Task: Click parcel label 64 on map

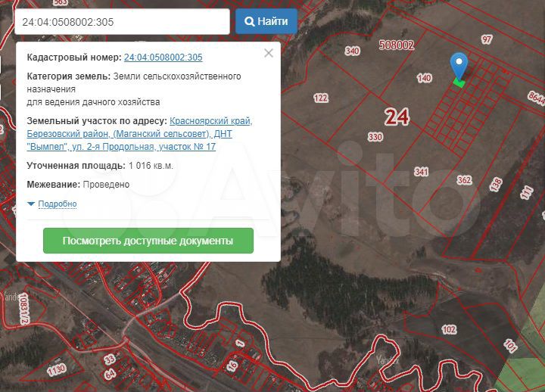Action: click(111, 374)
